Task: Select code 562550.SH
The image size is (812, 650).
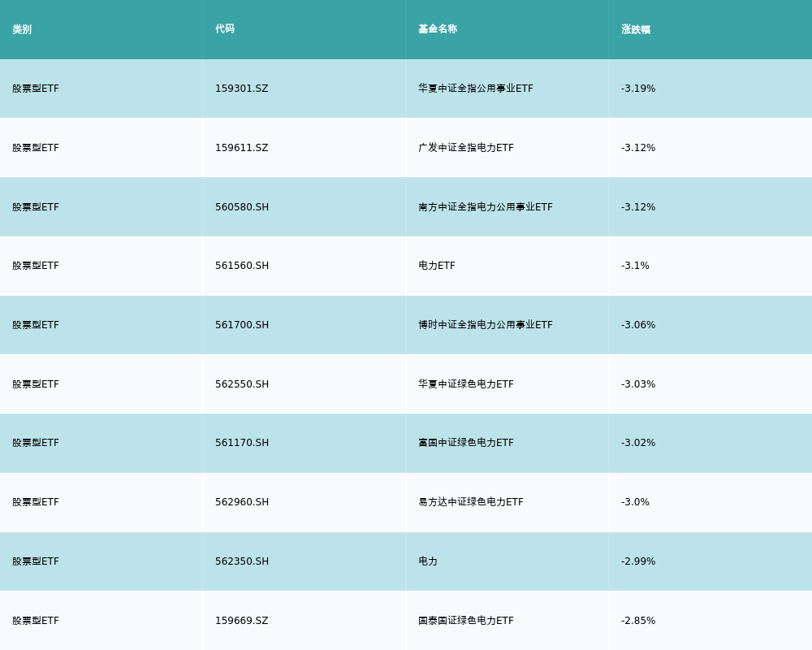Action: point(242,384)
